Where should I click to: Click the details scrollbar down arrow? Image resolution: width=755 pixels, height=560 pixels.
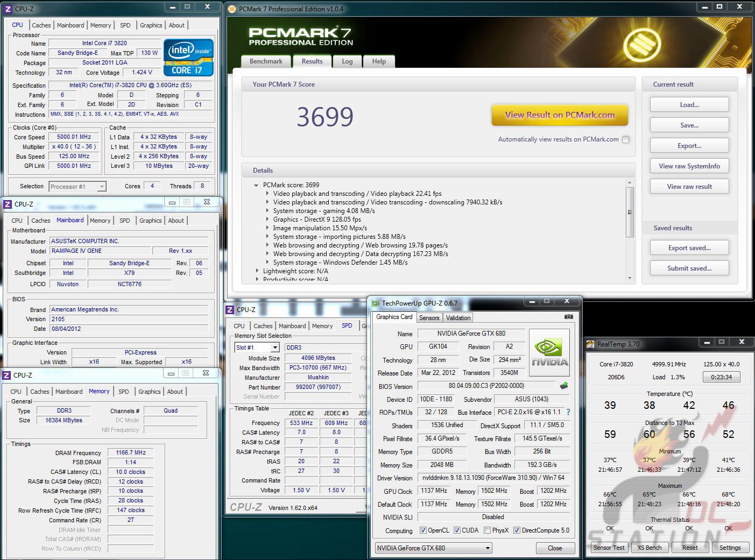tap(630, 278)
